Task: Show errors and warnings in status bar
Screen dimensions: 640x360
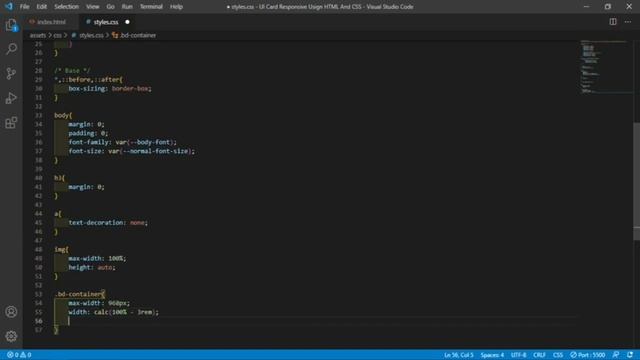Action: click(19, 355)
